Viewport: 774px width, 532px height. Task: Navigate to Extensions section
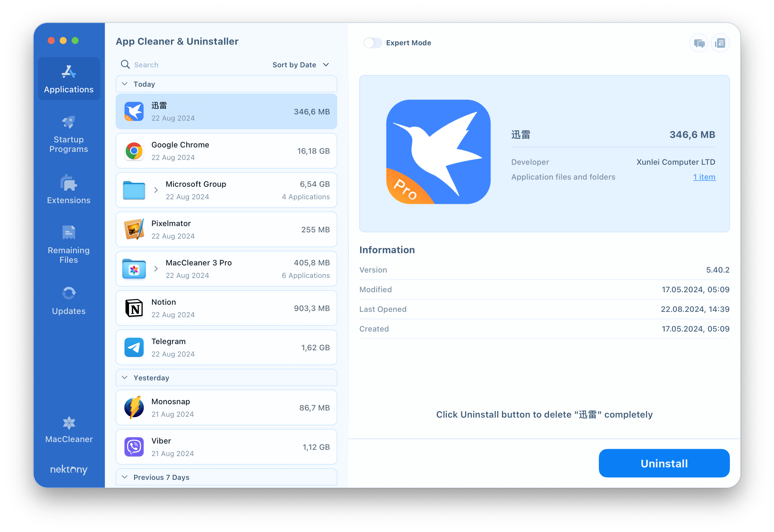tap(68, 190)
